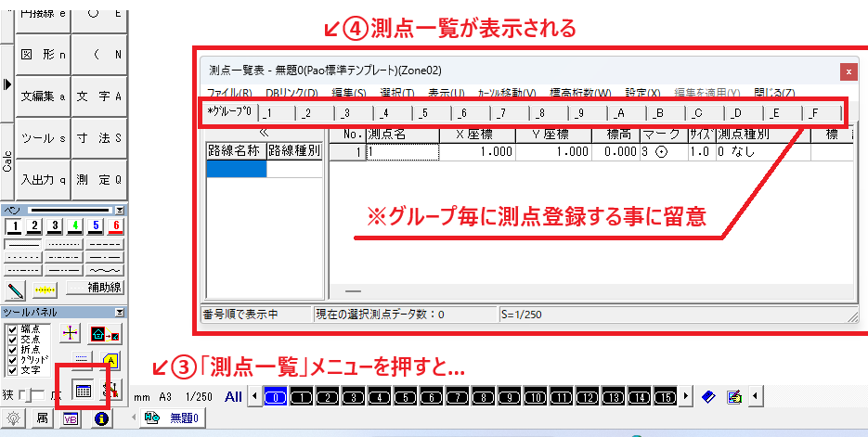868x437 pixels.
Task: Click the 入出力 q command button
Action: pos(44,180)
